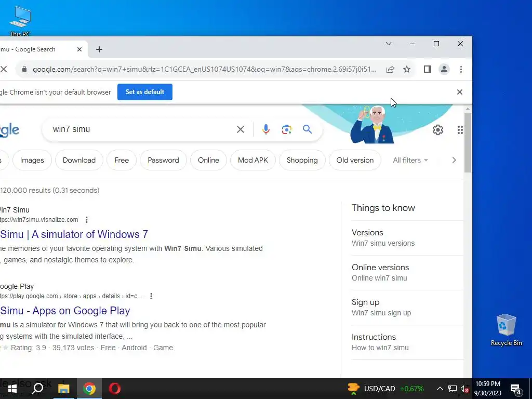This screenshot has height=399, width=532.
Task: Open Chrome profile avatar menu
Action: (x=444, y=69)
